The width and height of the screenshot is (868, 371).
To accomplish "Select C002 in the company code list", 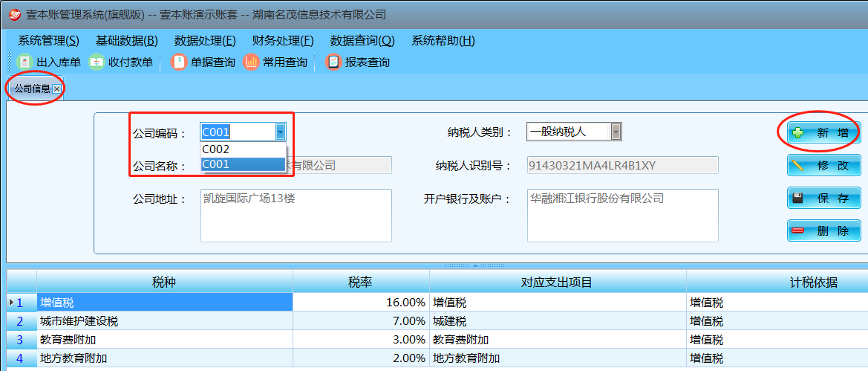I will click(x=243, y=149).
